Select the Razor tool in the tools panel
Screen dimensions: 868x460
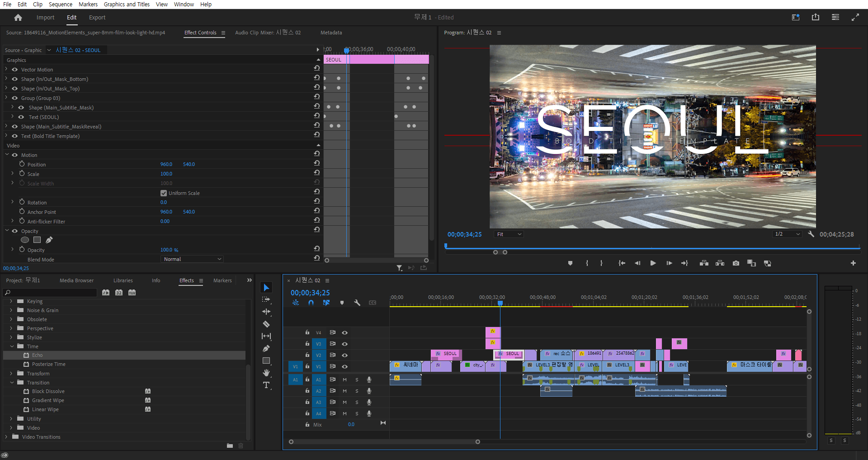coord(266,324)
